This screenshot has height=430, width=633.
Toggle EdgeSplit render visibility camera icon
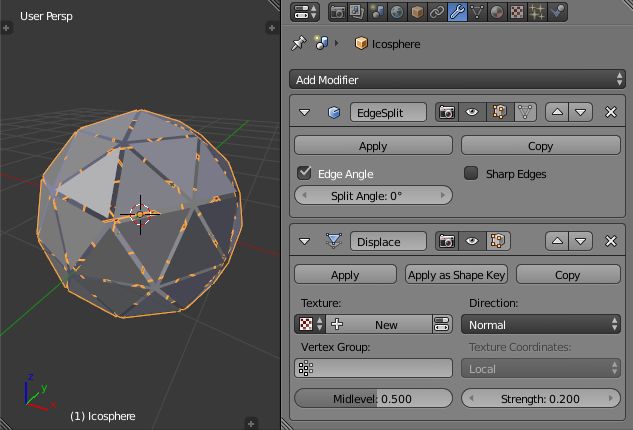click(447, 112)
